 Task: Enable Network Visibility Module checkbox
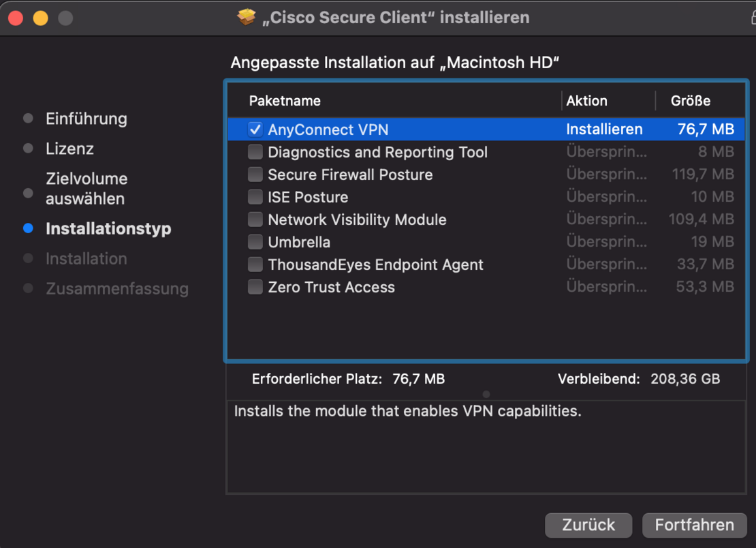(255, 219)
